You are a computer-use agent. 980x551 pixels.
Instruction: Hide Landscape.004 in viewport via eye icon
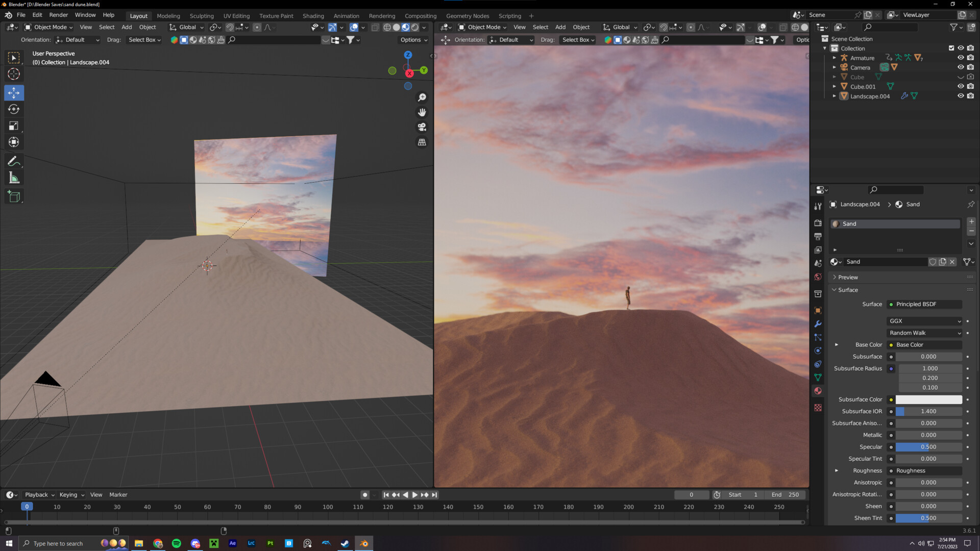click(960, 96)
